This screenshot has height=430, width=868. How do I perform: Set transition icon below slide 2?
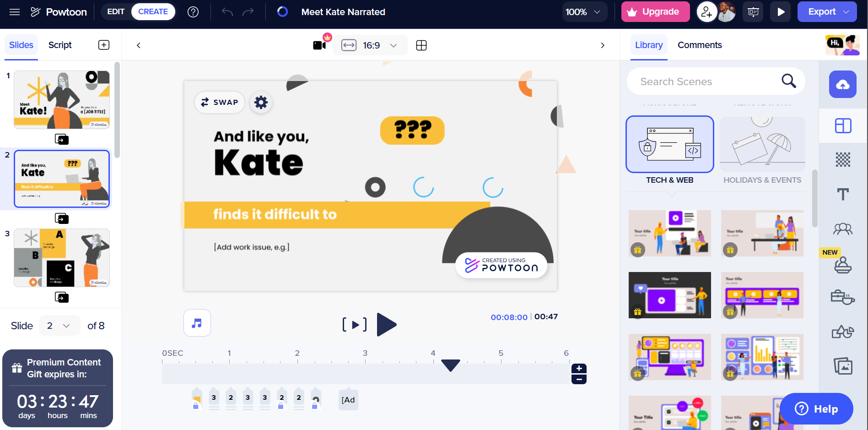click(x=62, y=218)
